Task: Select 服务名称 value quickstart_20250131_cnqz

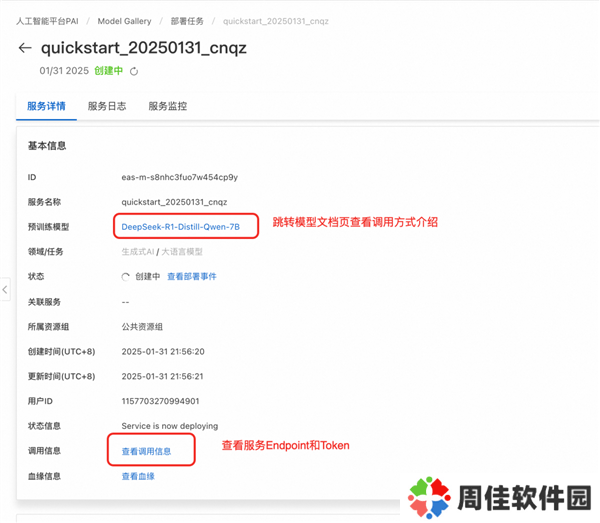Action: point(174,202)
